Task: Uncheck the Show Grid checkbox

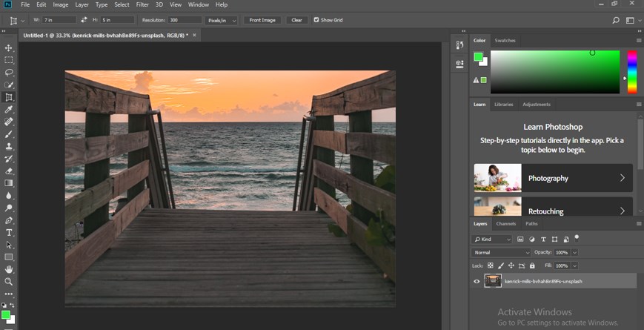Action: tap(316, 20)
